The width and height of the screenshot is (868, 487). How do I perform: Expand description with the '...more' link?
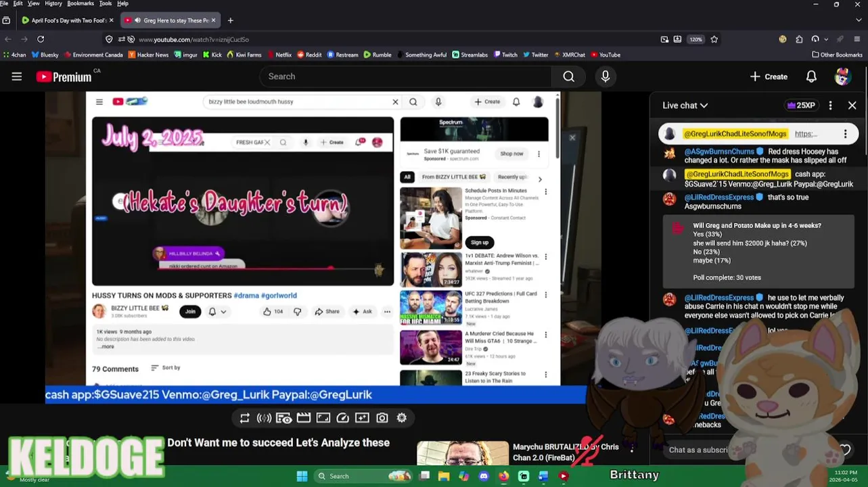[106, 346]
